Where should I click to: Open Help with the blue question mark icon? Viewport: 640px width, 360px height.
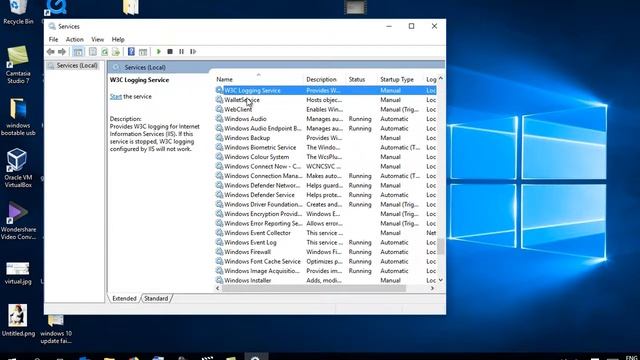pos(131,52)
